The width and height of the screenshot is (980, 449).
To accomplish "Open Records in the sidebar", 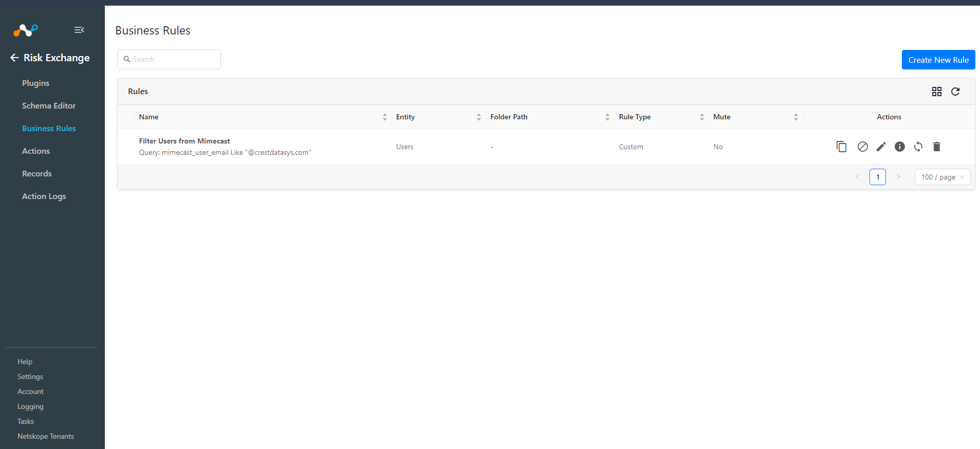I will [37, 173].
